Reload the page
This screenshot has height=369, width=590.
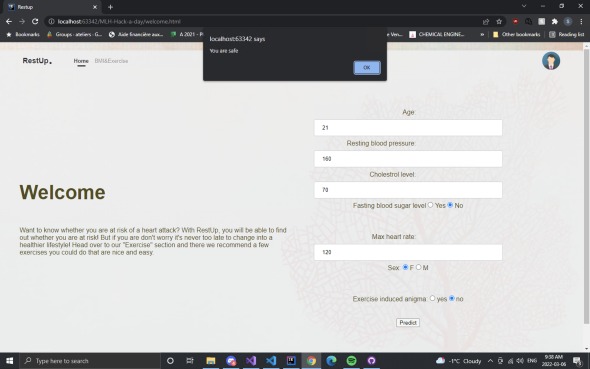(35, 21)
